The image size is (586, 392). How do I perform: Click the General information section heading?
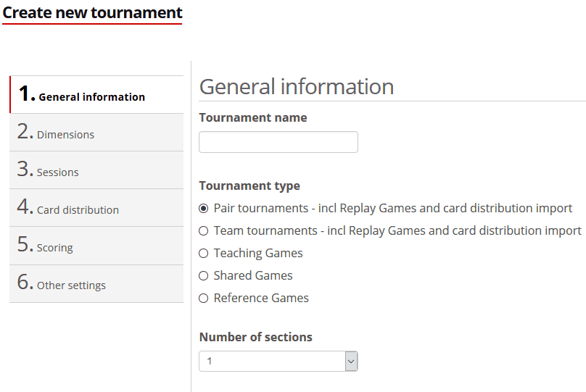[x=297, y=87]
